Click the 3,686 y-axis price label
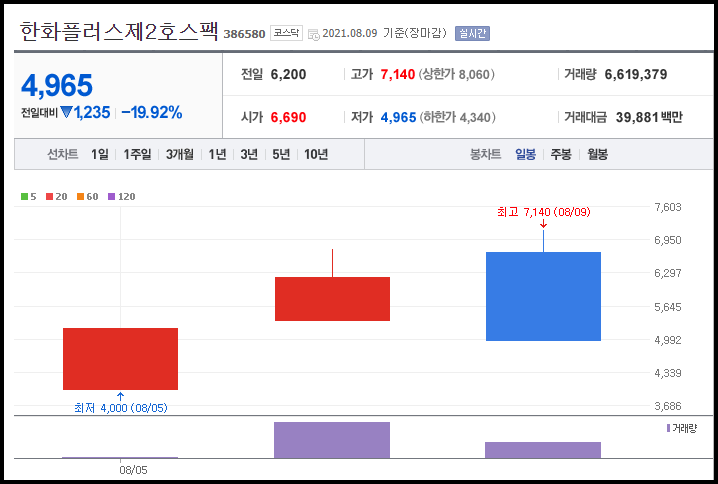The height and width of the screenshot is (484, 718). coord(668,406)
